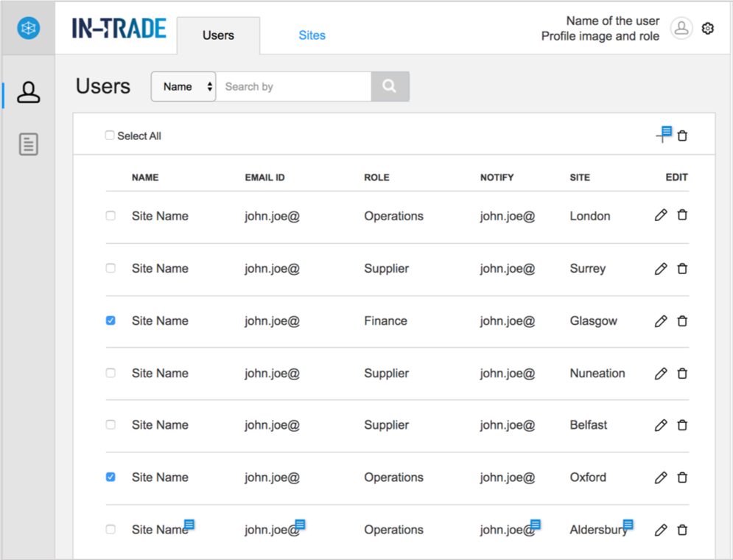Delete the Nuneation user row
This screenshot has height=560, width=733.
[682, 373]
